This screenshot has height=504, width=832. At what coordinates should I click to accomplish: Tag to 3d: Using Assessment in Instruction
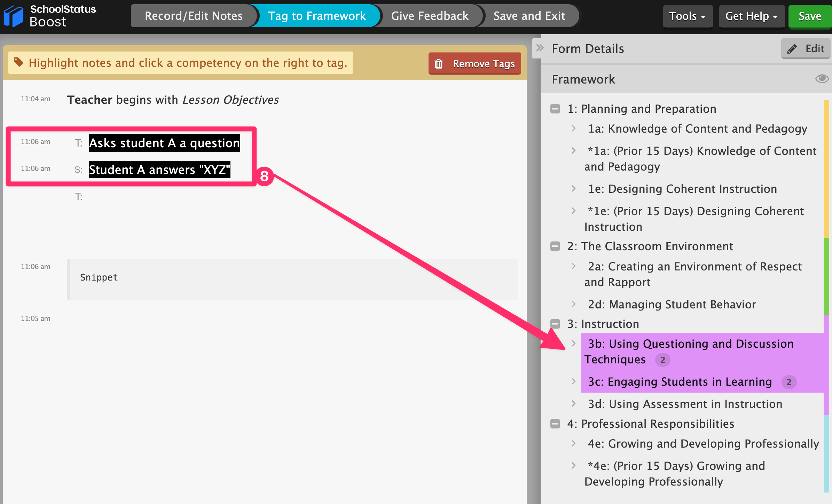685,404
